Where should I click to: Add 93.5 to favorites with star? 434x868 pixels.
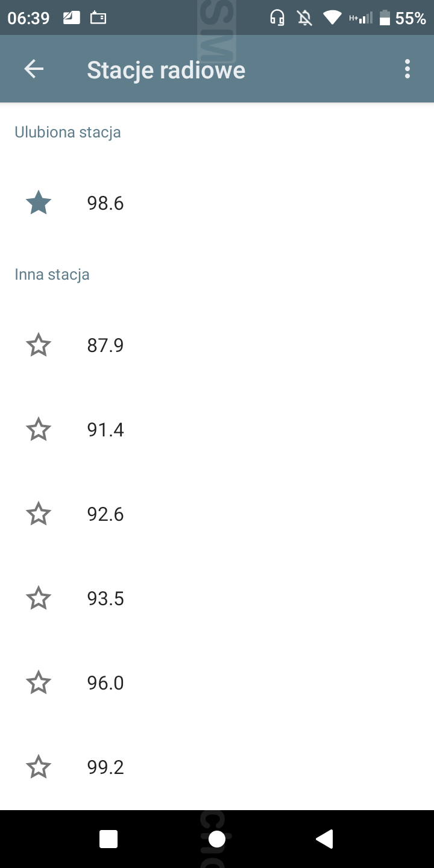39,599
